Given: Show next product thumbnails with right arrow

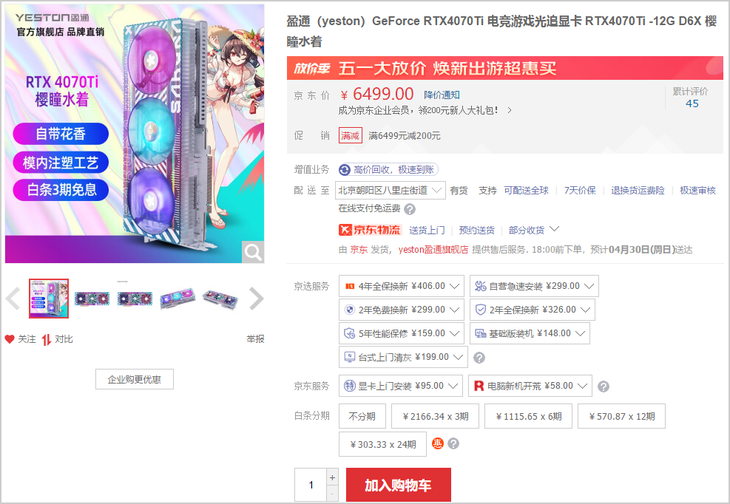Looking at the screenshot, I should [256, 298].
